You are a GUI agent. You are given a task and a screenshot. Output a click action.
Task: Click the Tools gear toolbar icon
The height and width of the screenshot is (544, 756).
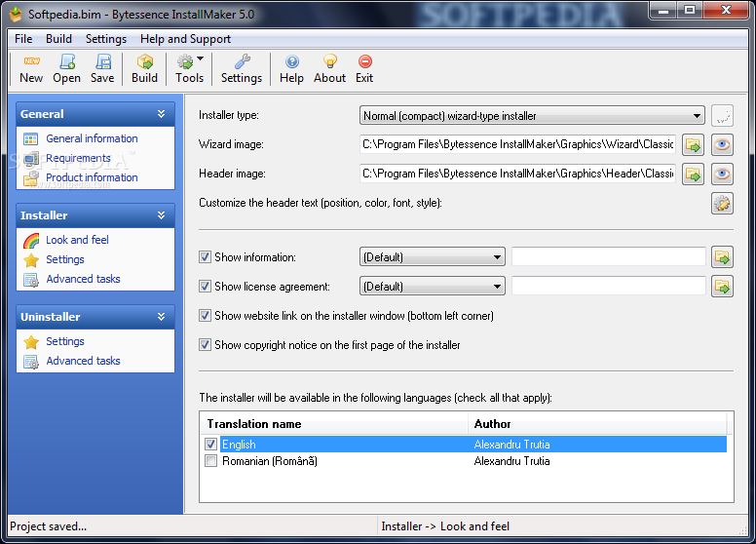point(185,61)
